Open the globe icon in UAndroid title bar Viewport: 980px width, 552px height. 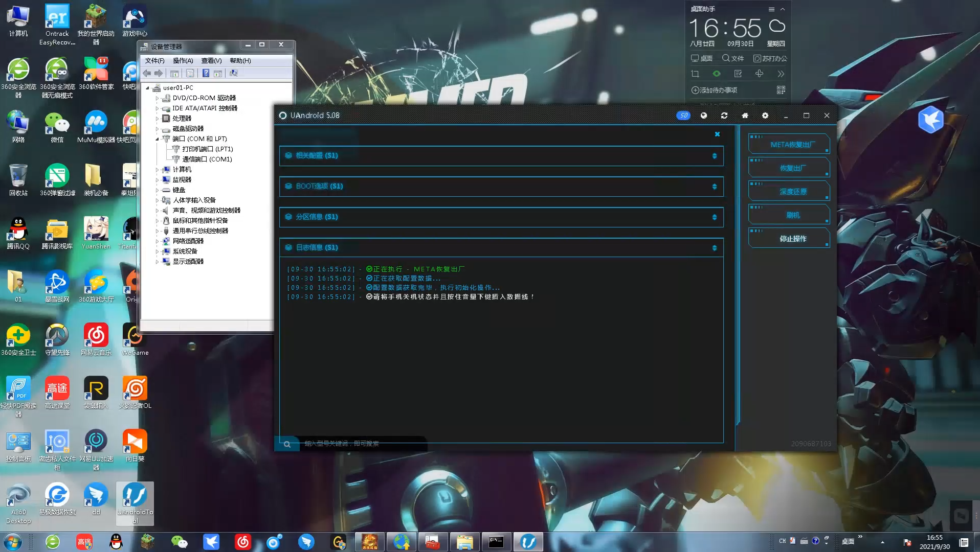coord(704,116)
